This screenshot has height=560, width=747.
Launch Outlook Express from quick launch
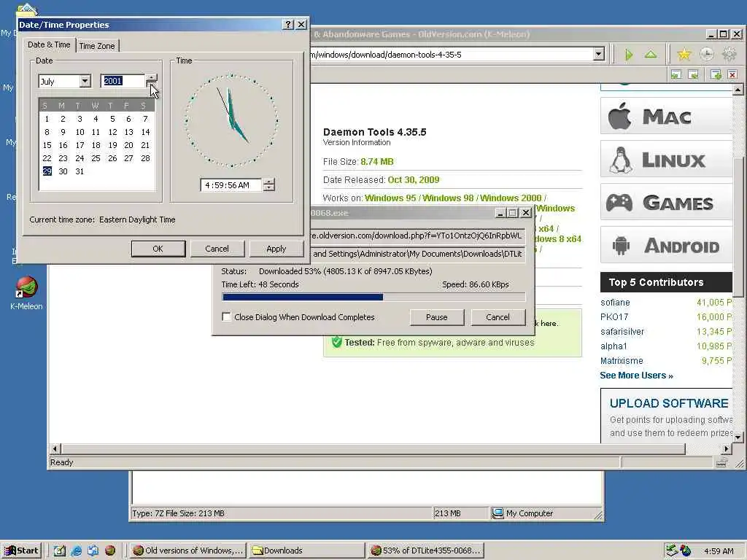click(x=93, y=551)
